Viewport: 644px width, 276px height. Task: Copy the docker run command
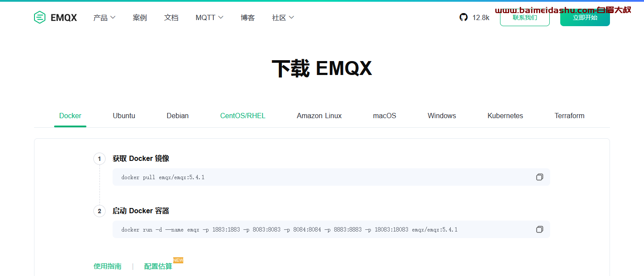pos(540,229)
